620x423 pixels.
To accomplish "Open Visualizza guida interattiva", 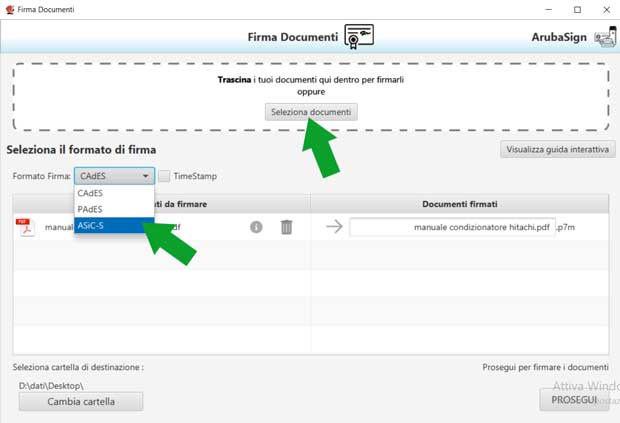I will (x=558, y=149).
